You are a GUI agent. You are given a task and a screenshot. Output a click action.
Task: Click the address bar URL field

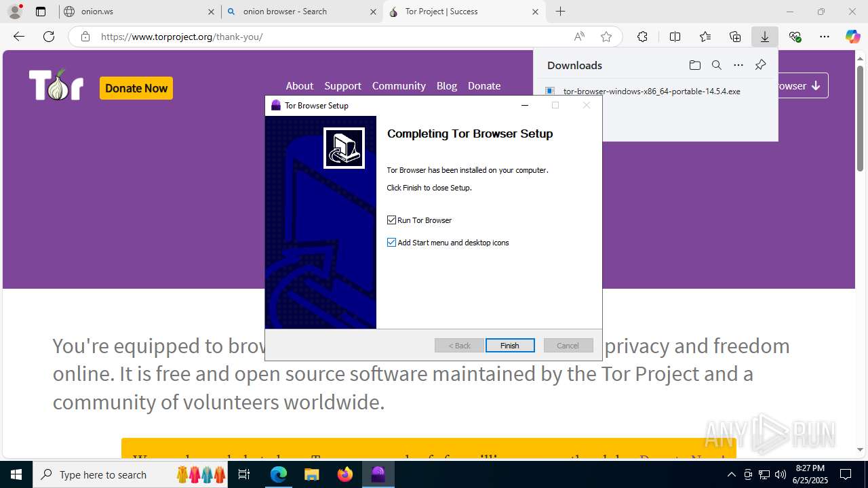pyautogui.click(x=332, y=37)
